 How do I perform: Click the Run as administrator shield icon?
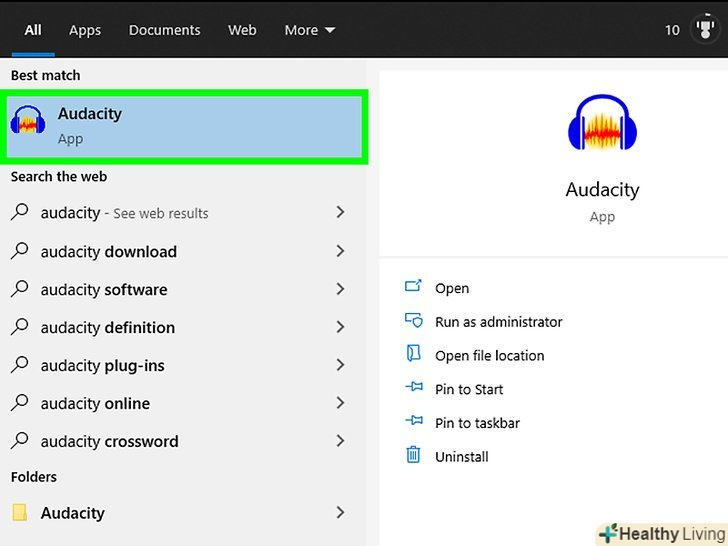[x=414, y=321]
